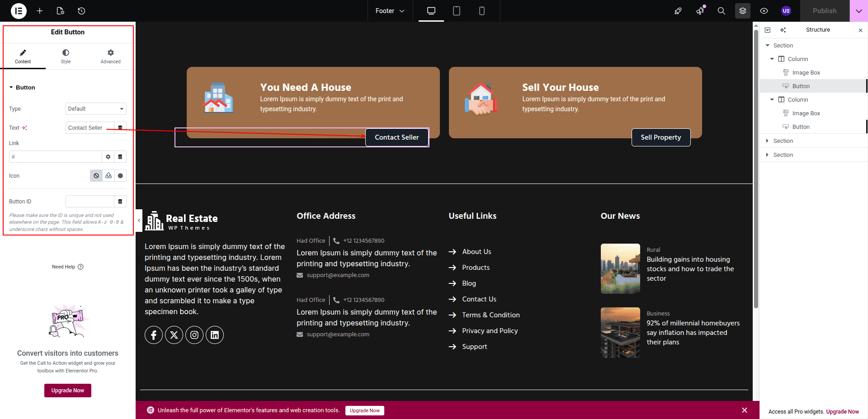Click the link options gear icon
Viewport: 868px width, 419px height.
click(x=108, y=157)
